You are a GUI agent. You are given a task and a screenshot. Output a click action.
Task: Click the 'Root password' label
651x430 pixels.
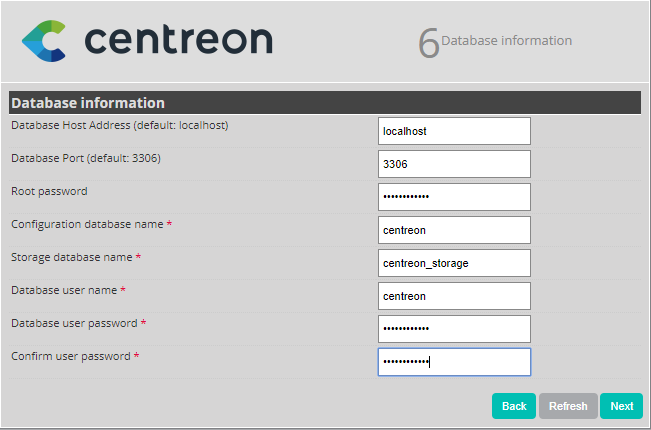pos(49,191)
